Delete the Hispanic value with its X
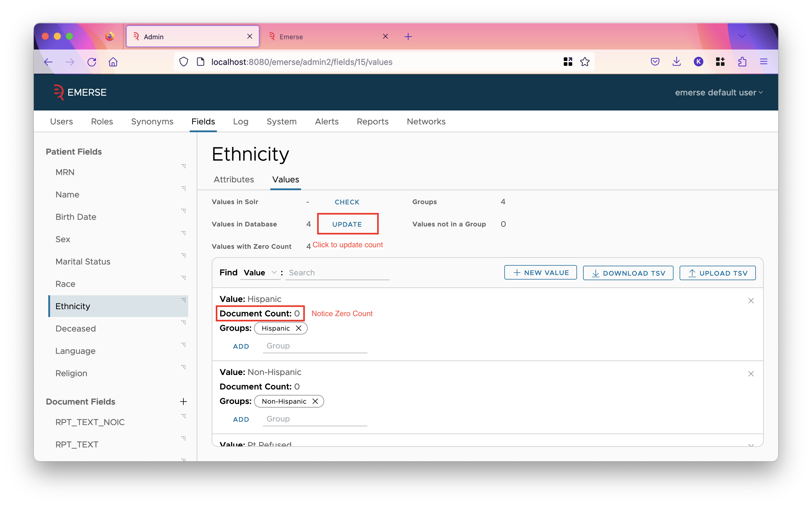 click(751, 301)
